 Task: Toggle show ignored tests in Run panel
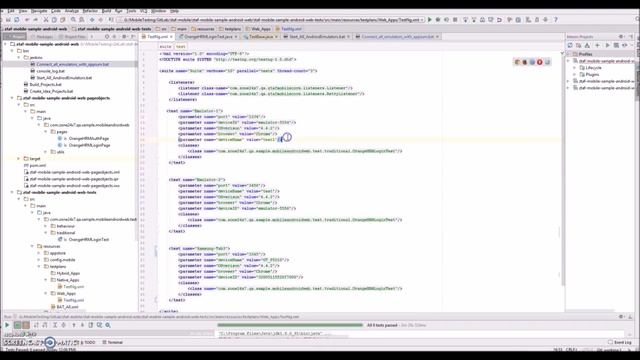26,325
